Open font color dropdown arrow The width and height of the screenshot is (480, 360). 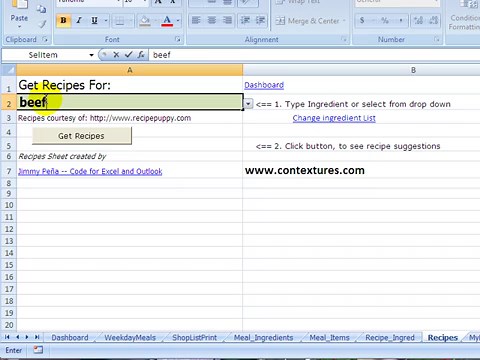tap(178, 21)
